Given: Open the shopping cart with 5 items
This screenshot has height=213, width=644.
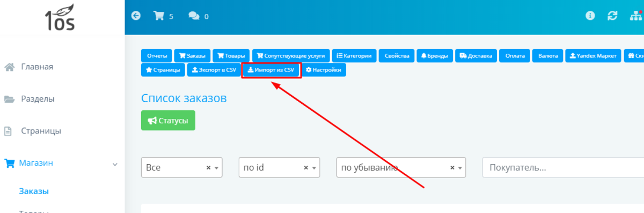Looking at the screenshot, I should tap(163, 16).
